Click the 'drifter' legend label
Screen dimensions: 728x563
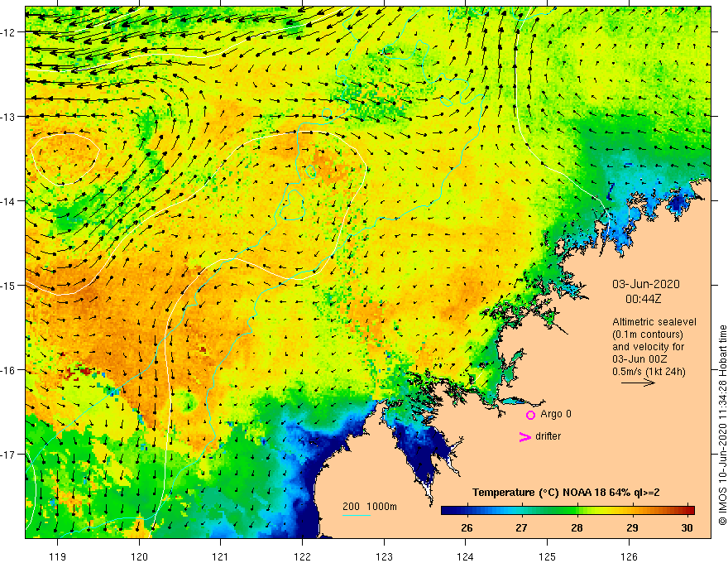[x=548, y=436]
